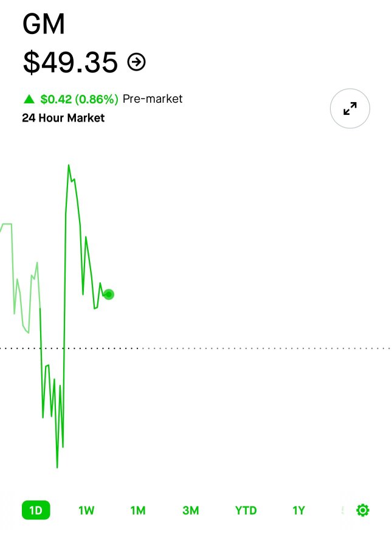
Task: Switch chart to 1W range
Action: 86,510
